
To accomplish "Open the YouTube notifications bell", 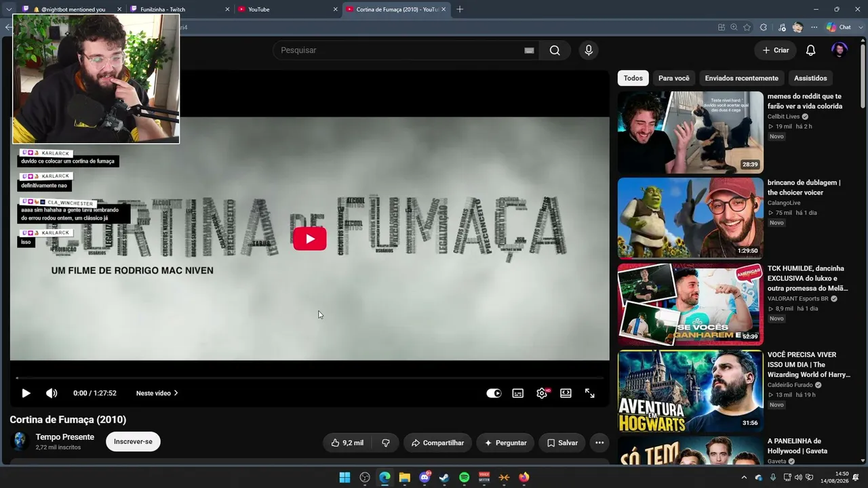I will (810, 50).
